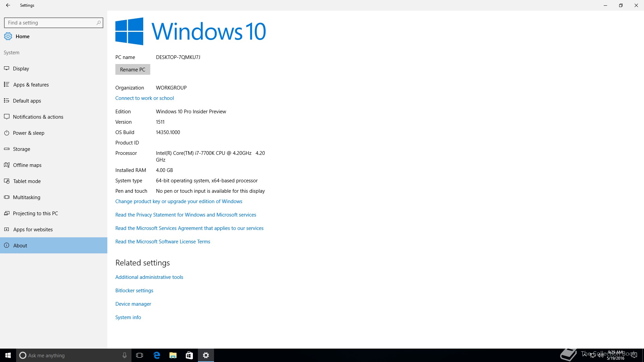The image size is (644, 362).
Task: Click the Tablet mode icon
Action: (x=6, y=181)
